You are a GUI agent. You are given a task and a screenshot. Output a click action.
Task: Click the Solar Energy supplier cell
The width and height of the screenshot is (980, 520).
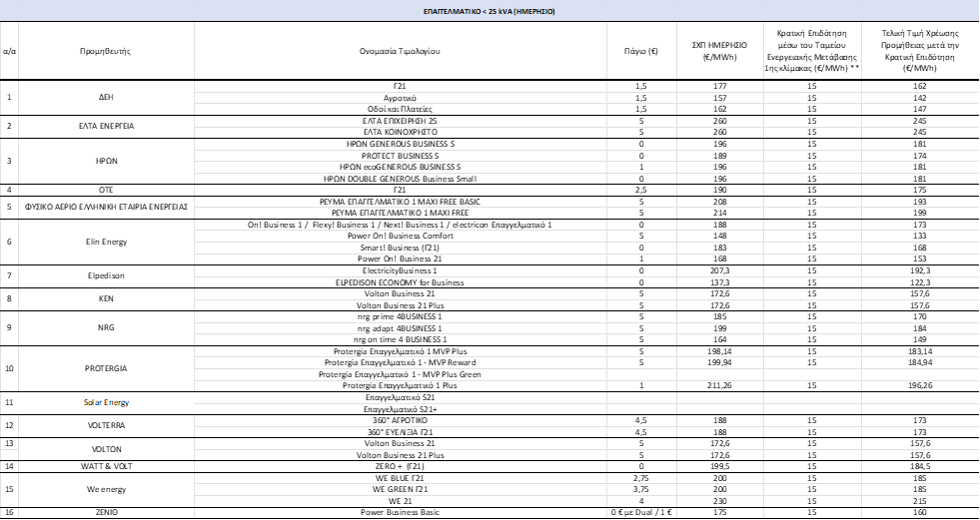pyautogui.click(x=106, y=402)
